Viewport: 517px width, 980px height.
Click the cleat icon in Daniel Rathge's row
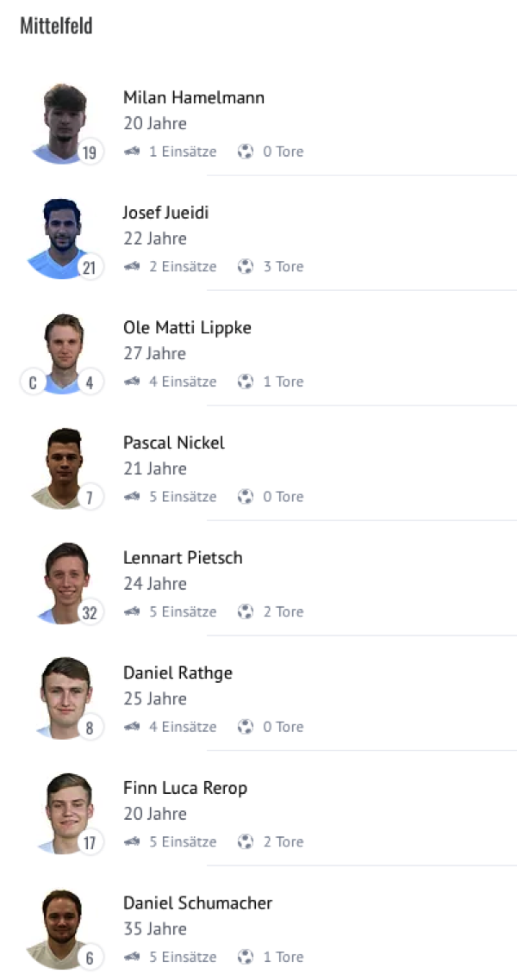[x=132, y=727]
